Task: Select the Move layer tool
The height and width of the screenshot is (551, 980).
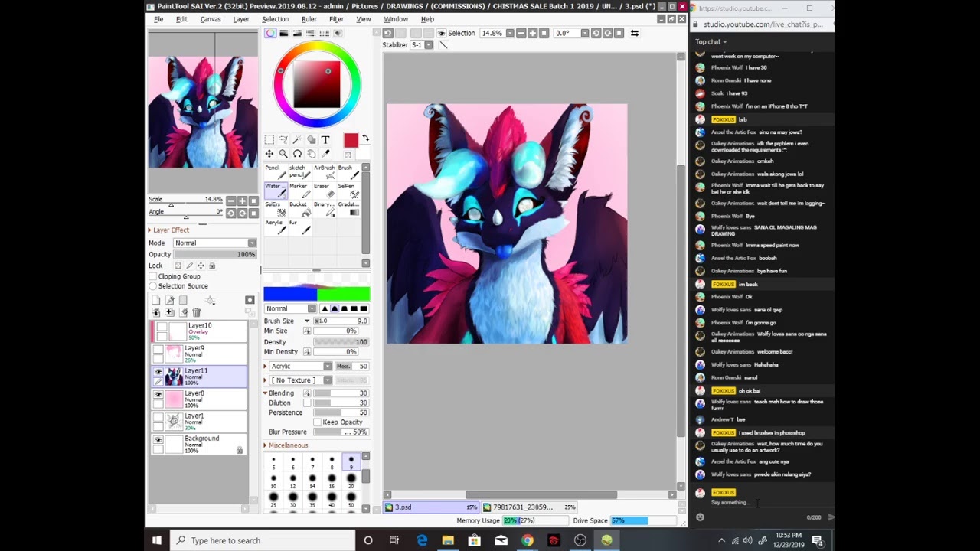Action: 269,154
